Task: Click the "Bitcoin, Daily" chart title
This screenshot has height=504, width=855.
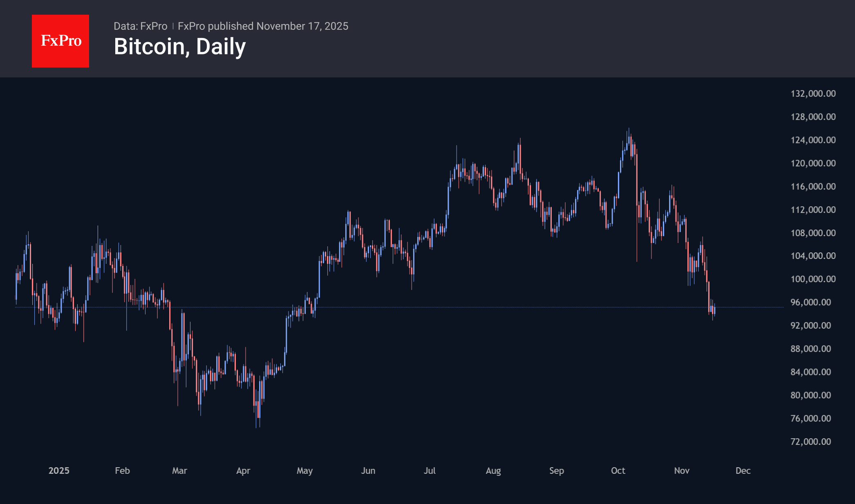Action: (x=180, y=47)
